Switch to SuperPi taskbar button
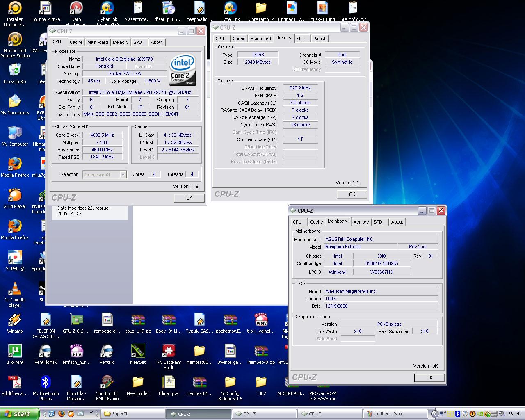 pos(133,414)
